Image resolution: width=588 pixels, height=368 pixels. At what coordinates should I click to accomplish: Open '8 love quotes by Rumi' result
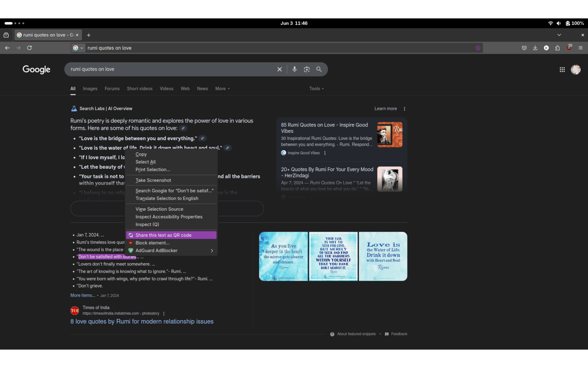142,322
